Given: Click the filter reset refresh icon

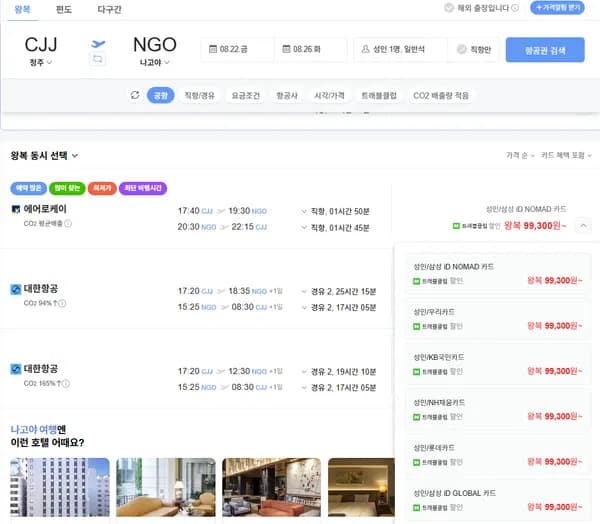Looking at the screenshot, I should (135, 95).
